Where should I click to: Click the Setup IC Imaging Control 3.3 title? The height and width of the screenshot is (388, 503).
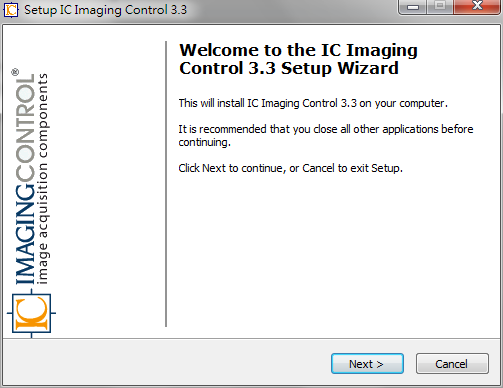[105, 10]
